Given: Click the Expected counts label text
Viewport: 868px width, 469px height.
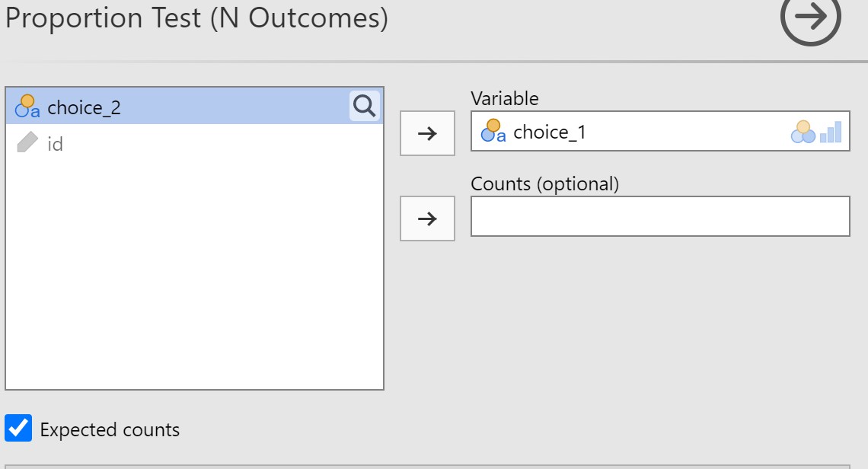Looking at the screenshot, I should pos(110,430).
